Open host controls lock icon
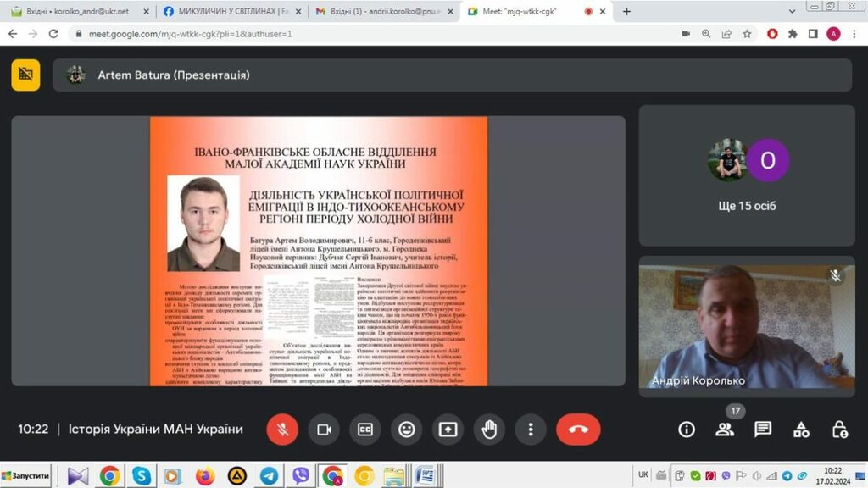The width and height of the screenshot is (868, 488). point(839,430)
